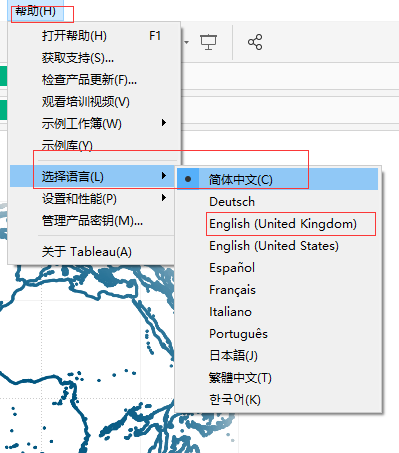The height and width of the screenshot is (453, 399).
Task: Select 한국어(K) language option
Action: 278,400
